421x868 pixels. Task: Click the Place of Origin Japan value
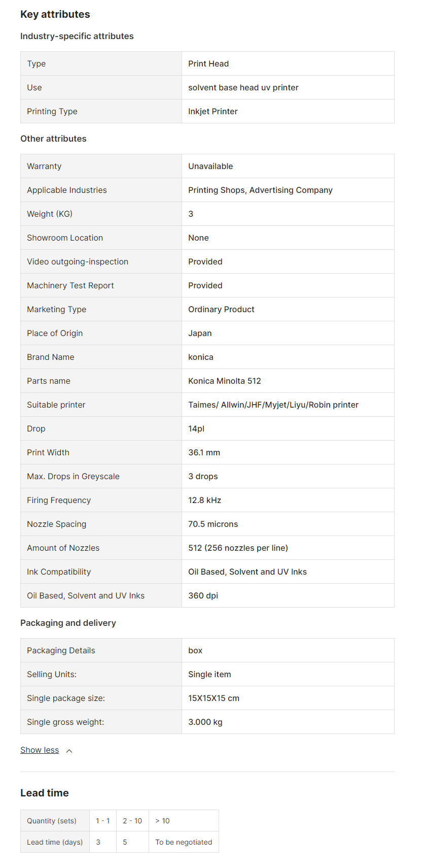pos(200,333)
